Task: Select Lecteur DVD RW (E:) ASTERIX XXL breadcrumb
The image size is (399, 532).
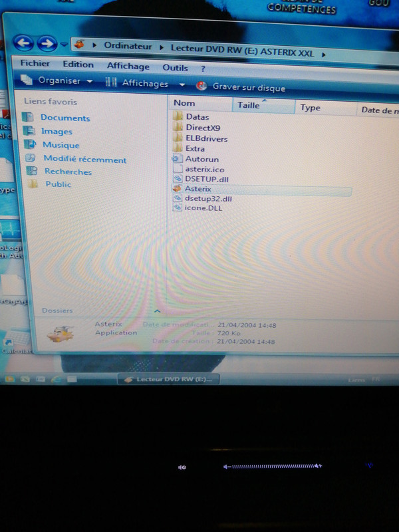Action: [x=242, y=51]
